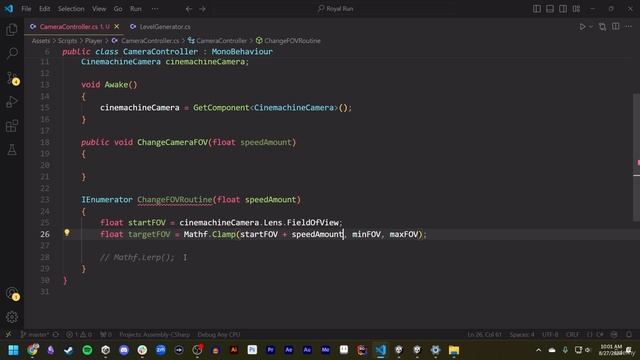Image resolution: width=640 pixels, height=360 pixels.
Task: Open the Selection menu
Action: pos(71,9)
